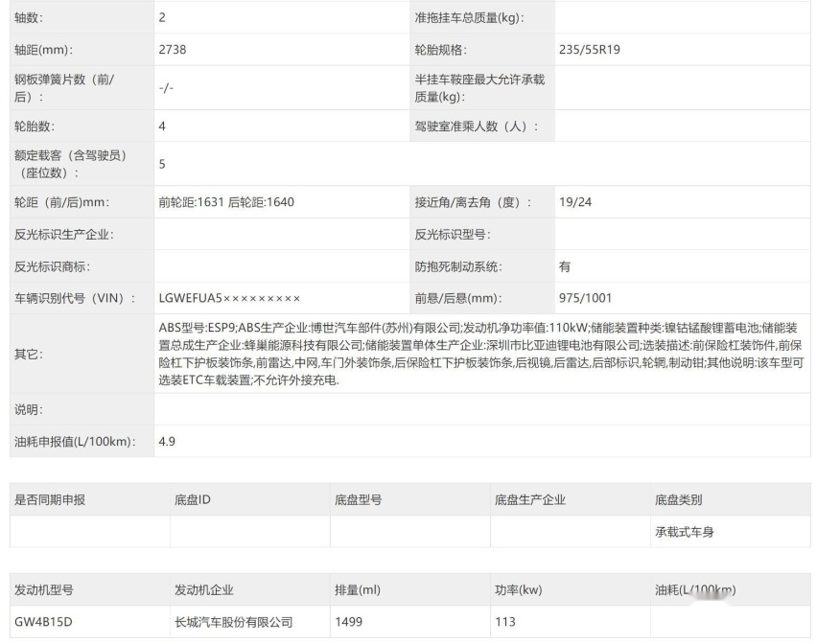Click the 轴距(mm) label
Screen dimensions: 817x644
pyautogui.click(x=44, y=50)
